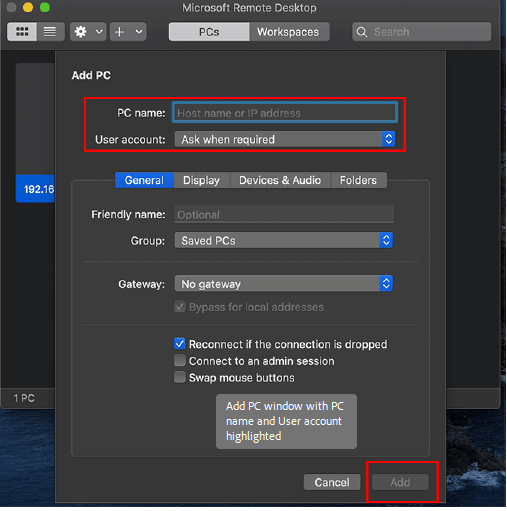Screen dimensions: 507x511
Task: Expand the plus button dropdown arrow
Action: (x=139, y=32)
